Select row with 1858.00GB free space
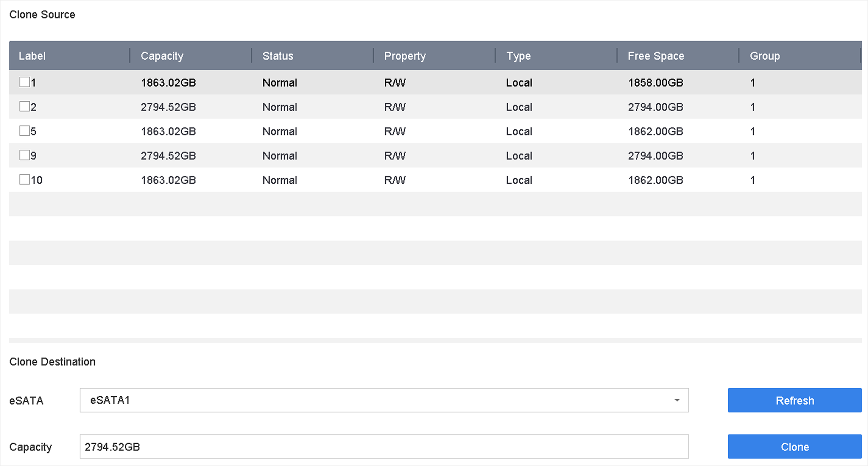868x466 pixels. coord(655,83)
